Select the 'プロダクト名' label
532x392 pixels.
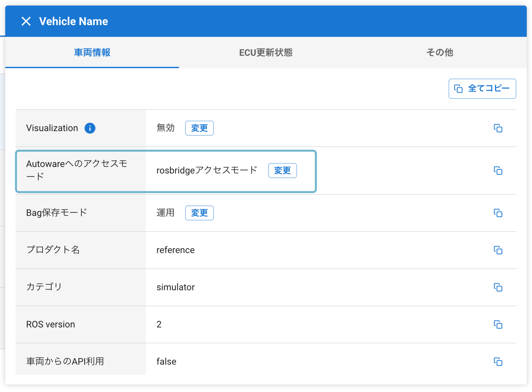click(53, 250)
